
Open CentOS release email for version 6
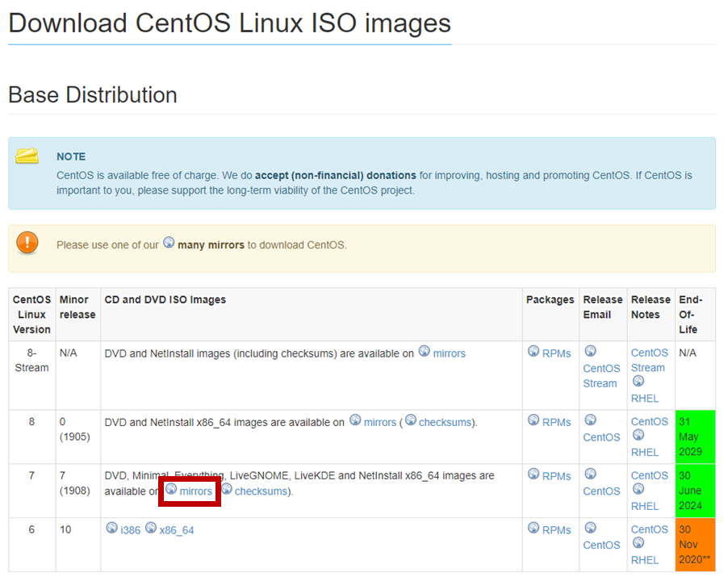click(601, 545)
